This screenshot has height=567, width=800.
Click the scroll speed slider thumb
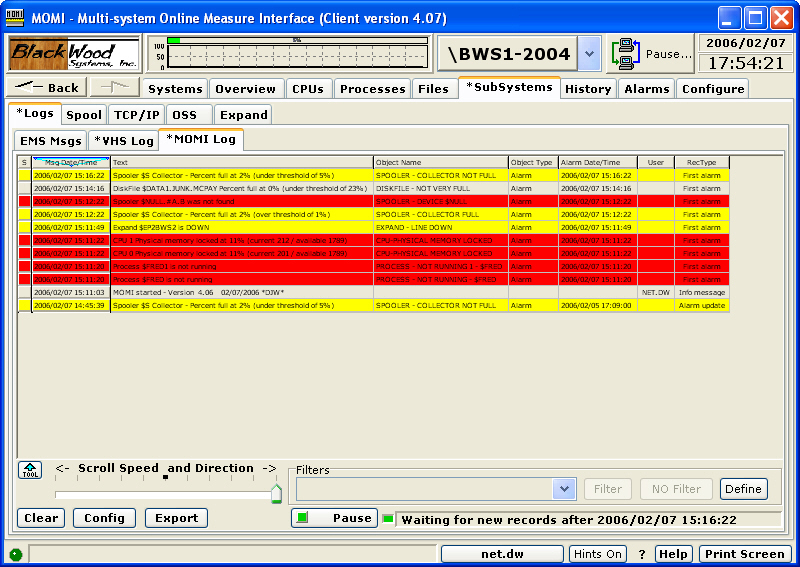tap(276, 494)
